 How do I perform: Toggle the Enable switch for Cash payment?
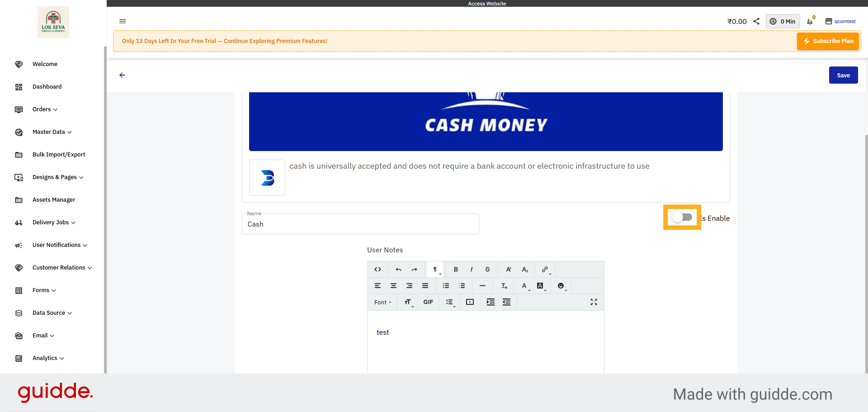coord(682,217)
